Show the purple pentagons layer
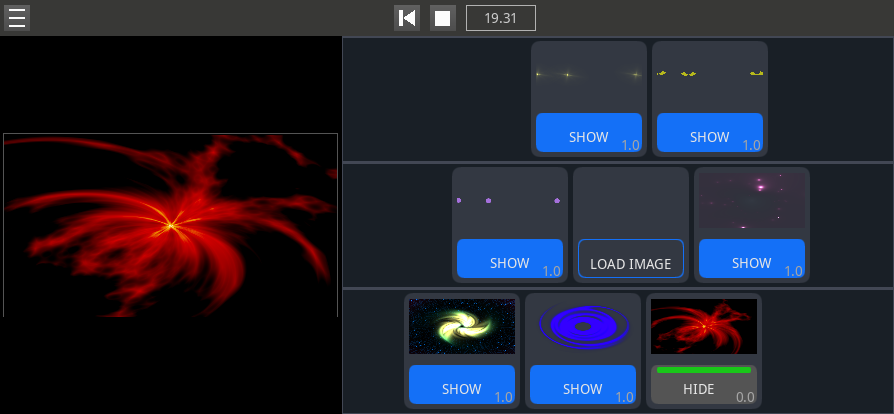The height and width of the screenshot is (414, 894). (x=510, y=258)
